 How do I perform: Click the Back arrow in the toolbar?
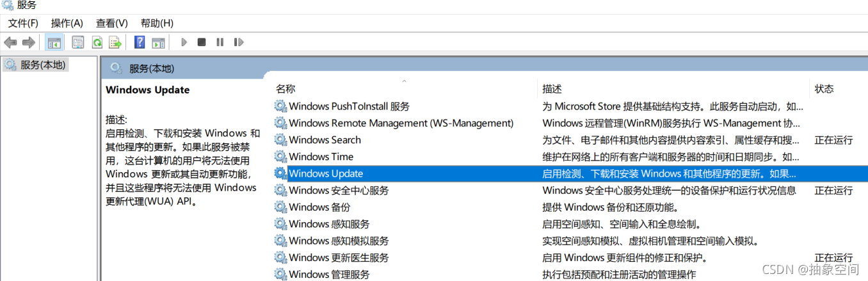click(10, 42)
